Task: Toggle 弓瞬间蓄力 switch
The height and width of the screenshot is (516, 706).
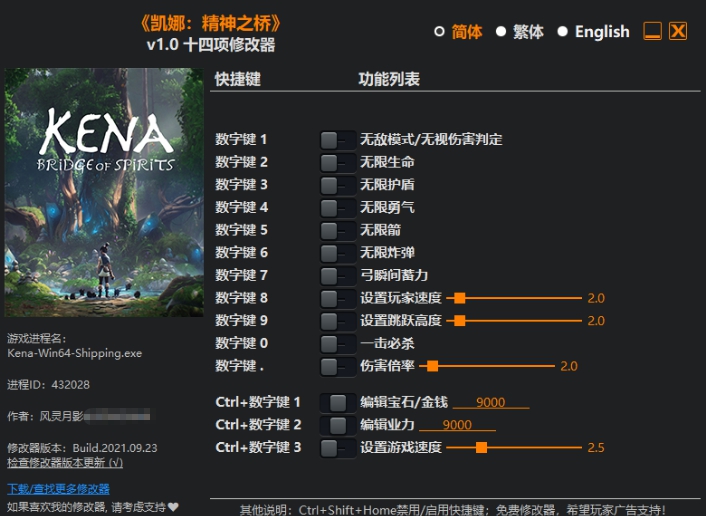Action: click(x=338, y=276)
